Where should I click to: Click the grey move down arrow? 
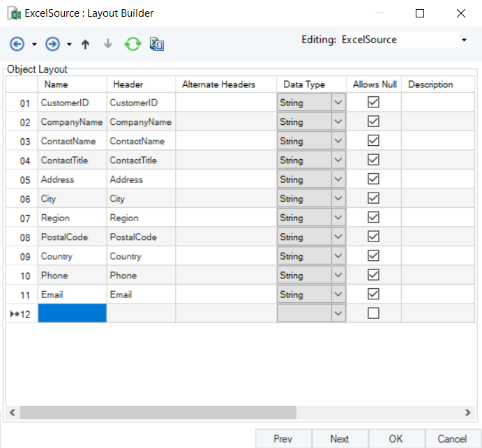point(107,44)
